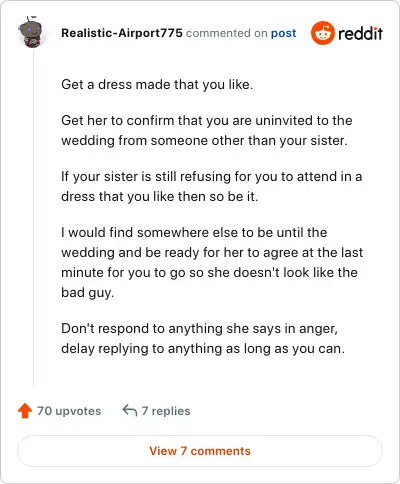Click the reddit wordmark text

[360, 33]
